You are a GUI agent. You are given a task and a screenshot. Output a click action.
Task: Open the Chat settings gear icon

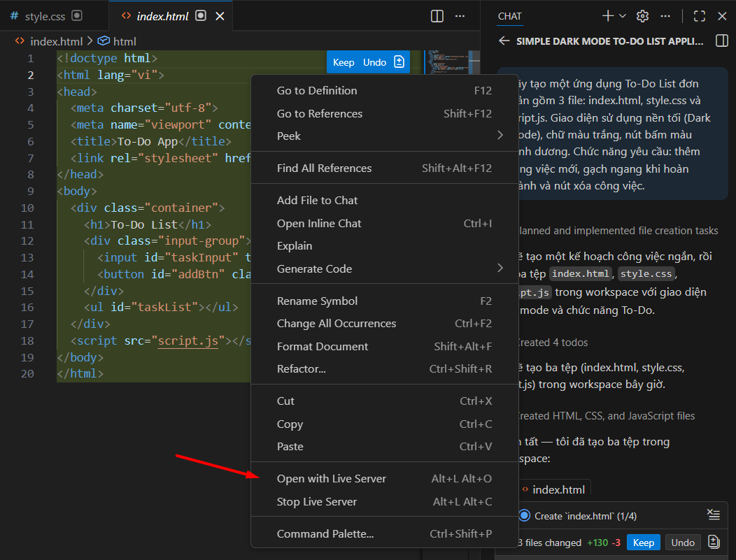[x=644, y=15]
